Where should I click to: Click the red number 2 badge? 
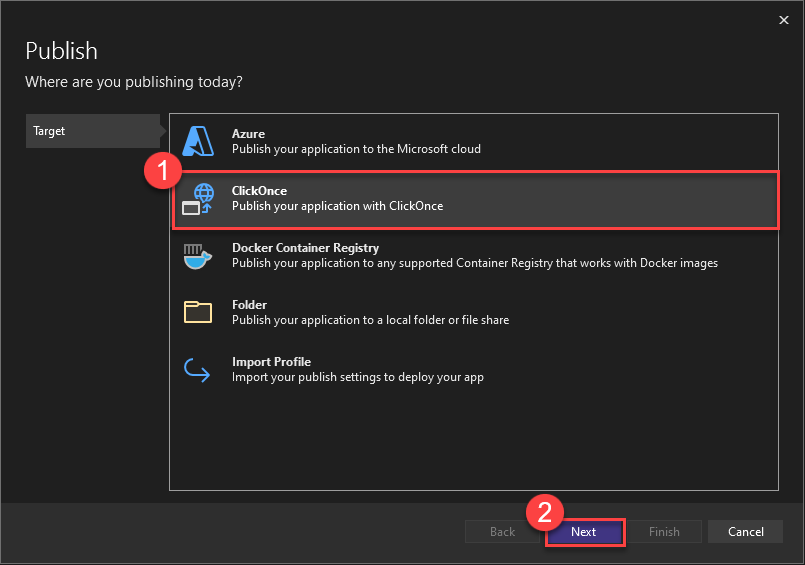pos(545,512)
